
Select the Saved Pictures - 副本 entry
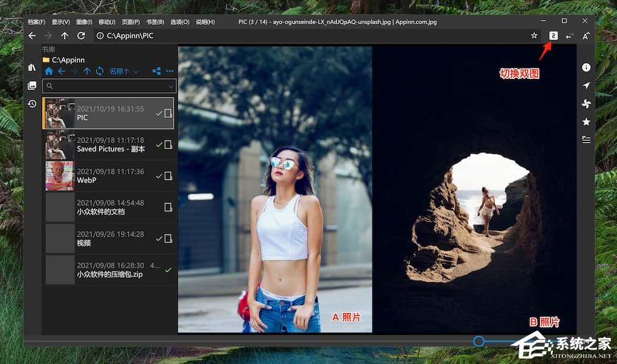click(x=108, y=144)
